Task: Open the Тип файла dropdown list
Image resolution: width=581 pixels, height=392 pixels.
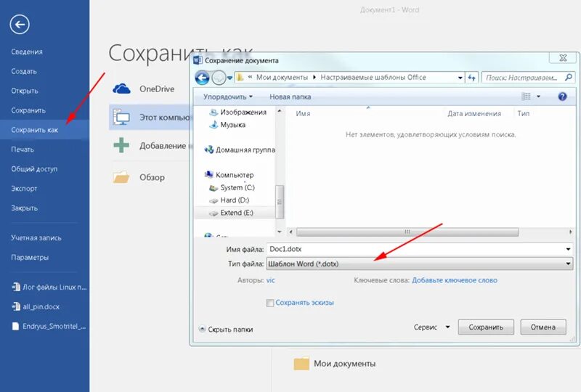Action: [420, 264]
